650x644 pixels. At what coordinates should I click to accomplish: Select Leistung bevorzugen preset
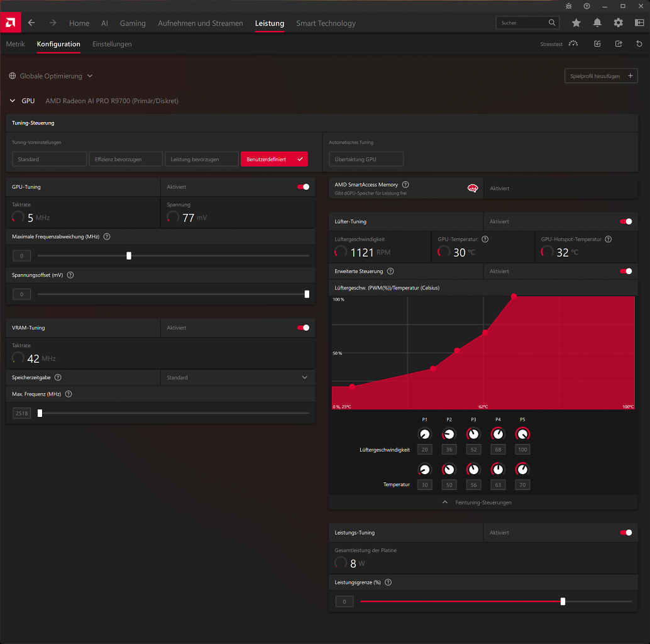(x=202, y=159)
